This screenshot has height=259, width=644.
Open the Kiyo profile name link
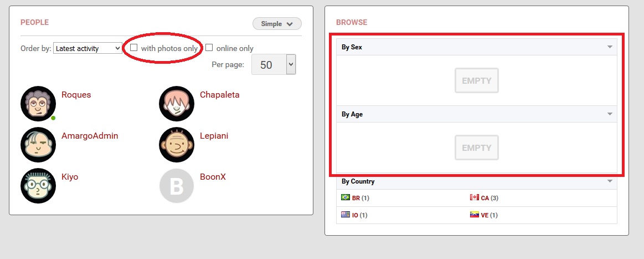pyautogui.click(x=70, y=177)
